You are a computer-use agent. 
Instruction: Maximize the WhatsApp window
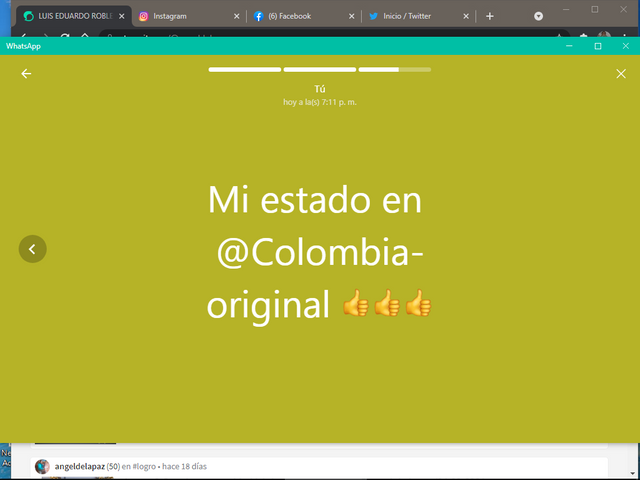click(598, 46)
